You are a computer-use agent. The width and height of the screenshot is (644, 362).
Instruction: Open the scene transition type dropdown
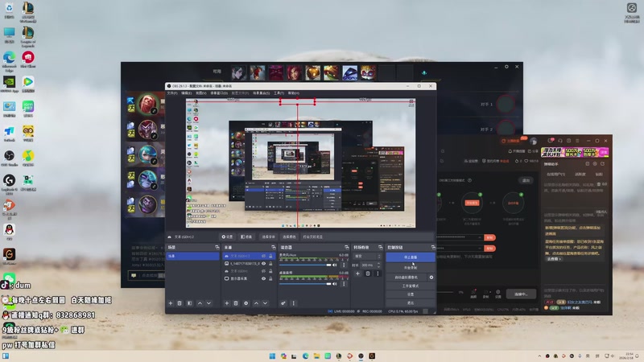(367, 256)
